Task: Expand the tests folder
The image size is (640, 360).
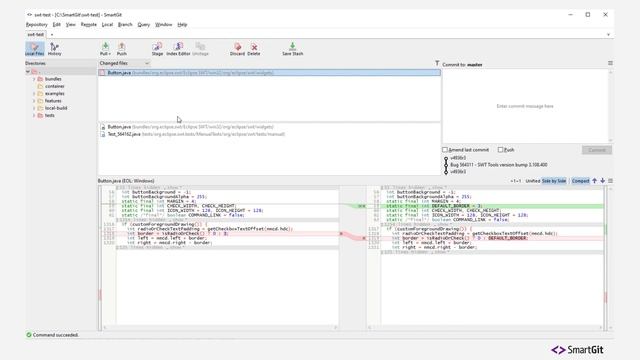Action: [x=34, y=116]
